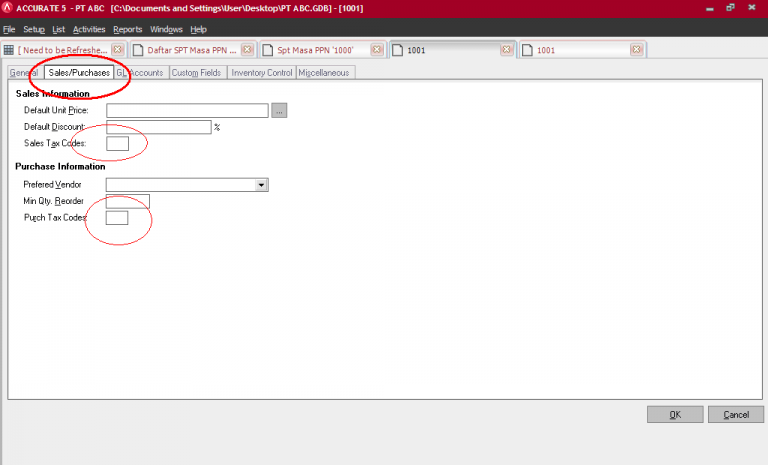Close the Daftar SPT Masa PPN tab
The image size is (768, 465).
tap(247, 49)
